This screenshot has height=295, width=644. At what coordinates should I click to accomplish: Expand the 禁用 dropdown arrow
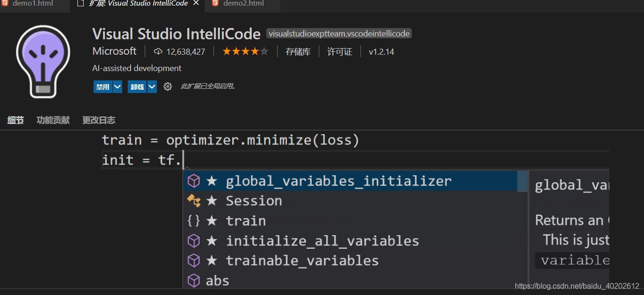pos(117,86)
